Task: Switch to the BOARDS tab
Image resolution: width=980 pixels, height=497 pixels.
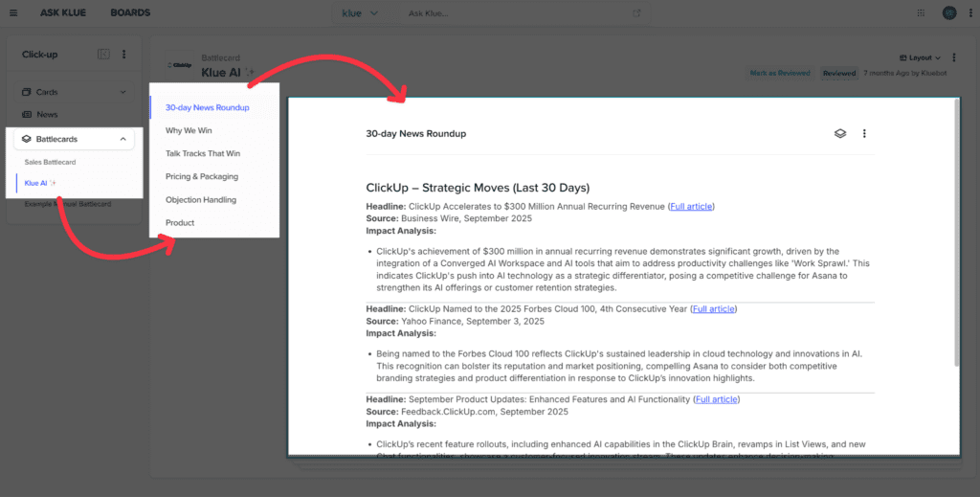Action: (x=130, y=12)
